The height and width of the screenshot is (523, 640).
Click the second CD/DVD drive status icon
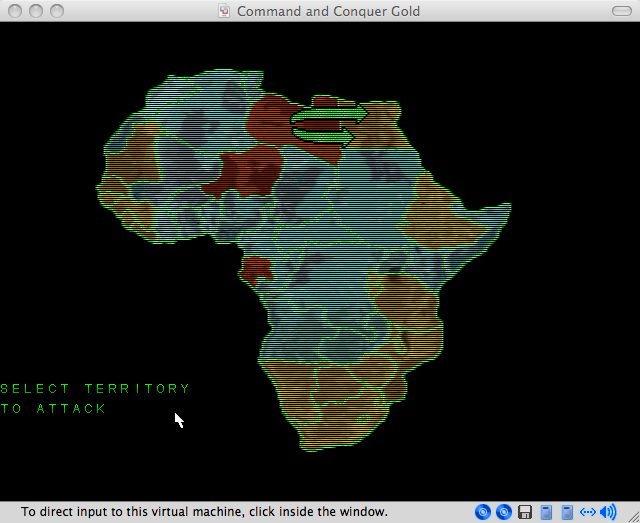click(x=504, y=512)
